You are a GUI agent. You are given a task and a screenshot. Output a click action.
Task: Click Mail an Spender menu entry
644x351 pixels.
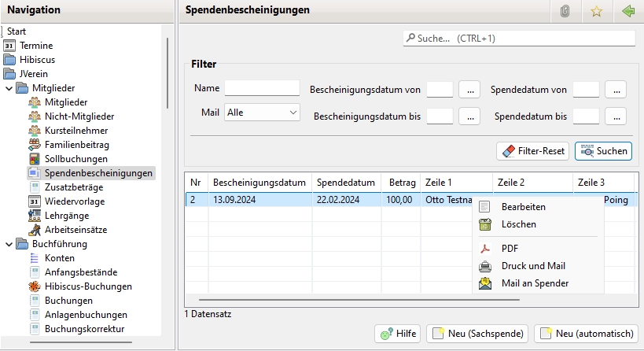pos(535,283)
